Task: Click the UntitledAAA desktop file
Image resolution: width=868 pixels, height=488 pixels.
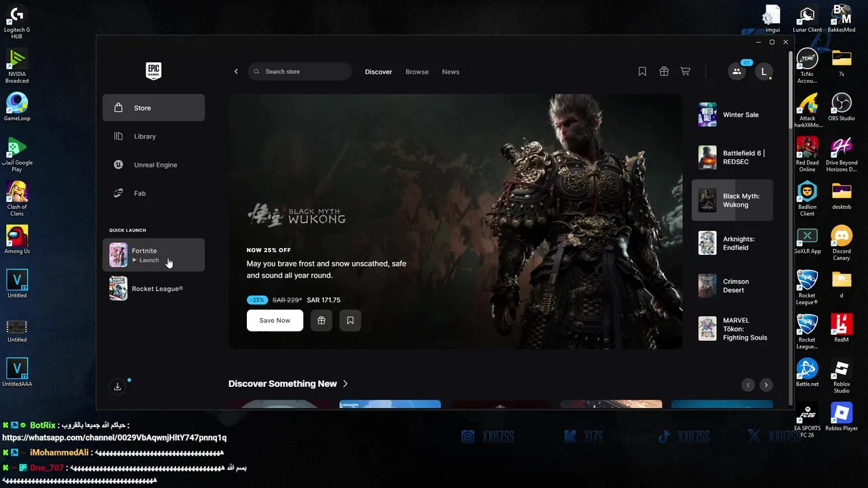Action: pyautogui.click(x=17, y=373)
